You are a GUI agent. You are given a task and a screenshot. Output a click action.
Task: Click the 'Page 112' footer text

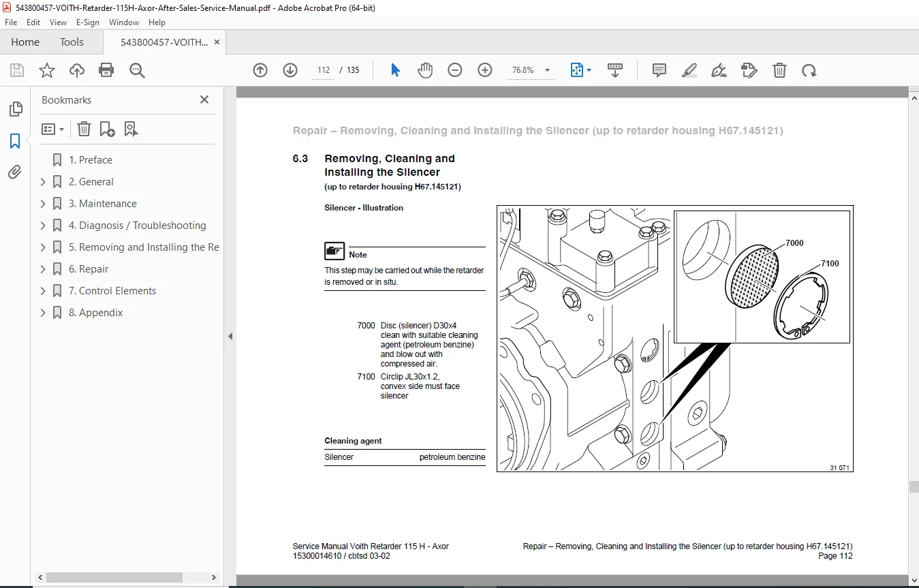(835, 556)
